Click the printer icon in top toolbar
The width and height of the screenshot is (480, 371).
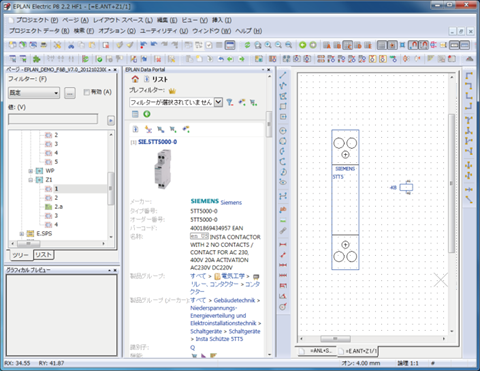point(43,45)
